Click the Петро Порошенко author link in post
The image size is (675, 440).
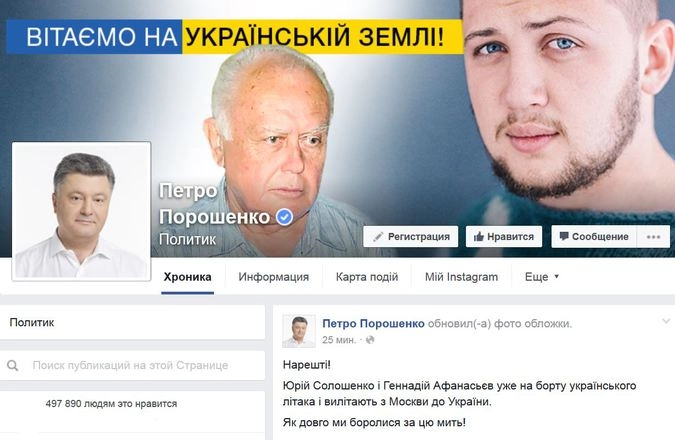pos(373,323)
